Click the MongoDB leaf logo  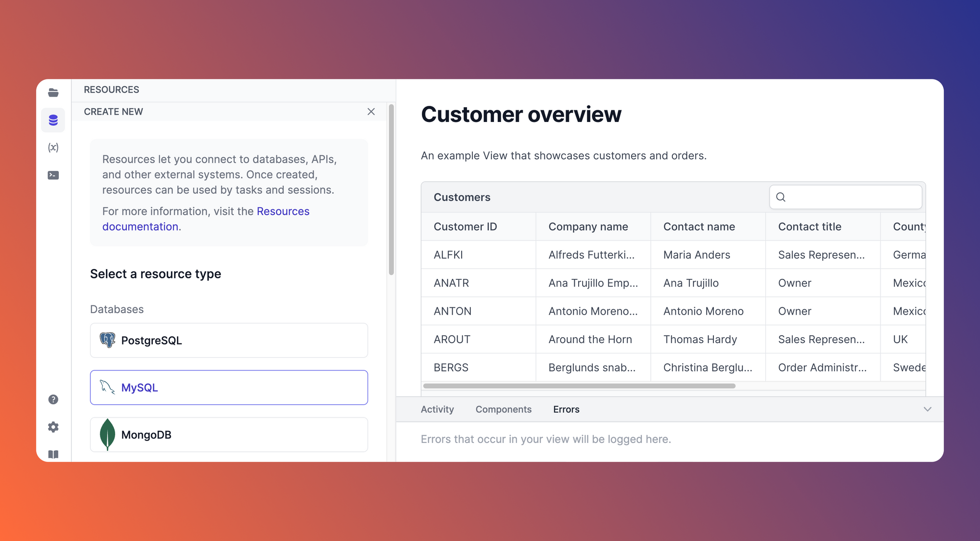point(107,435)
